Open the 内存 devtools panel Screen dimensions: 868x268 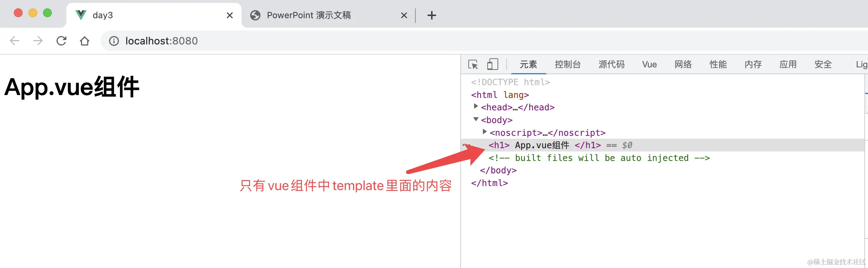(x=753, y=64)
